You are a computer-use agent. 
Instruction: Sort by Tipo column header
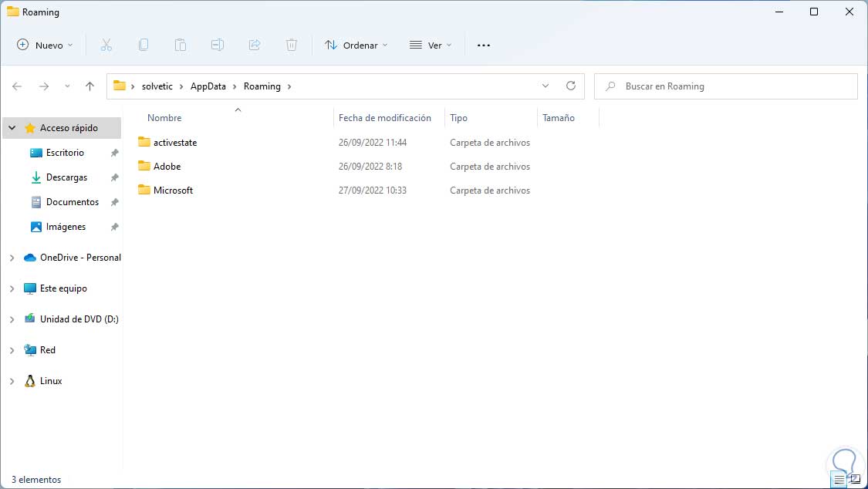458,118
